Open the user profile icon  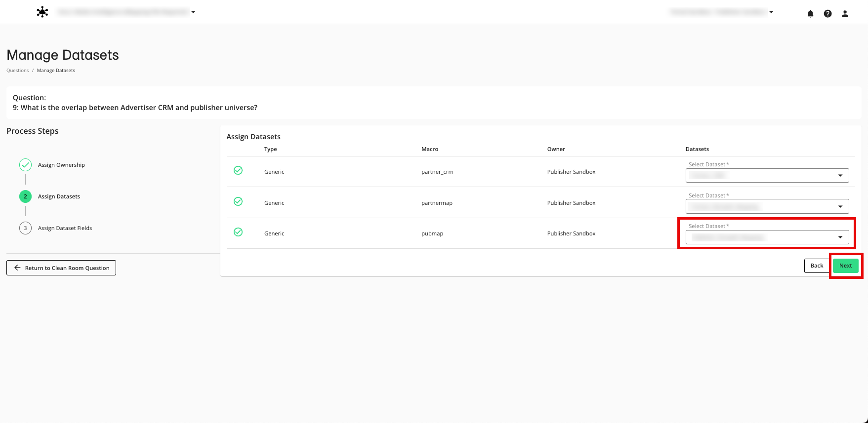pos(845,14)
